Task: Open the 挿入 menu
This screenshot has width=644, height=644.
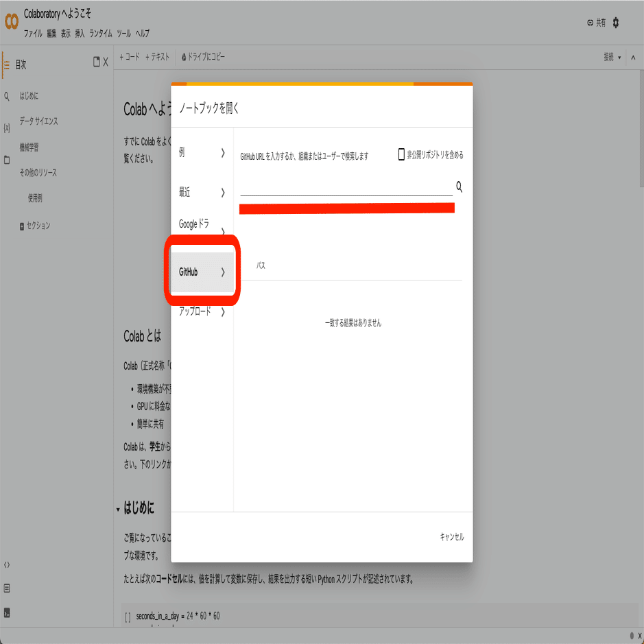Action: click(80, 34)
